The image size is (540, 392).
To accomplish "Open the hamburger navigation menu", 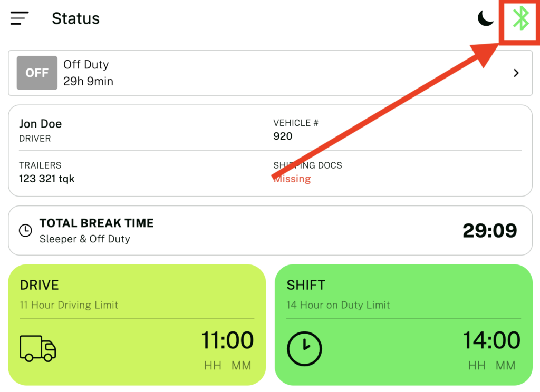I will click(x=20, y=18).
